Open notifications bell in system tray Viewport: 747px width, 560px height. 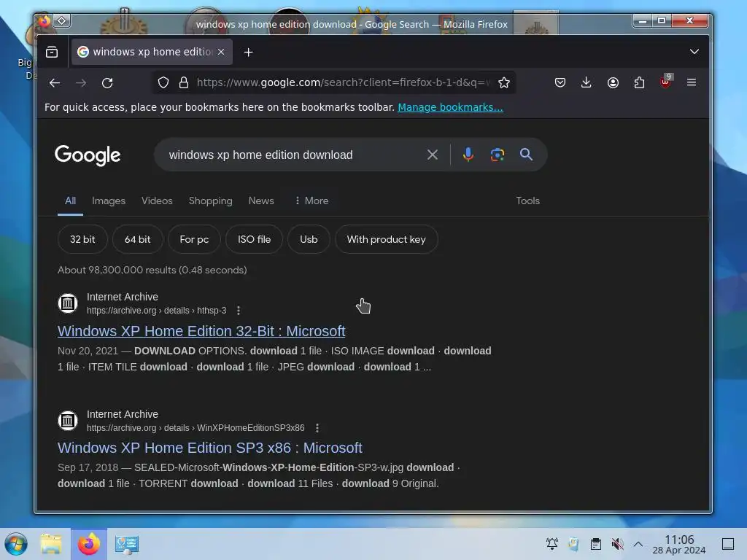point(552,544)
